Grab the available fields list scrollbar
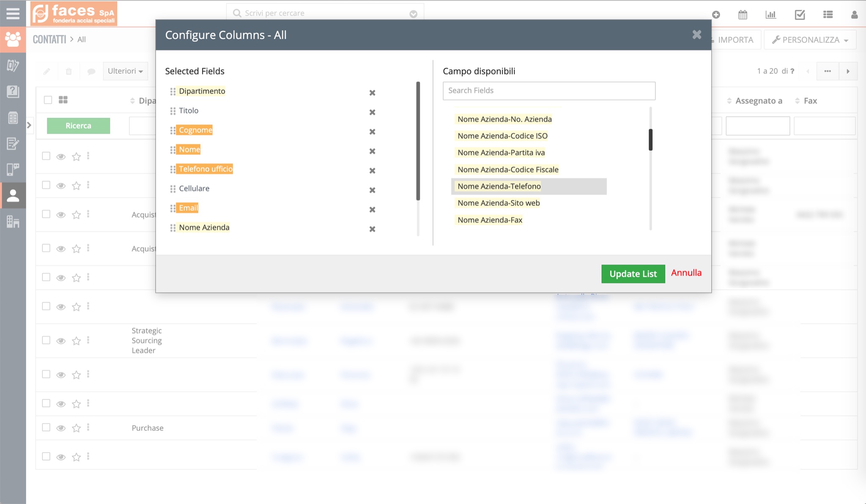 click(x=650, y=140)
